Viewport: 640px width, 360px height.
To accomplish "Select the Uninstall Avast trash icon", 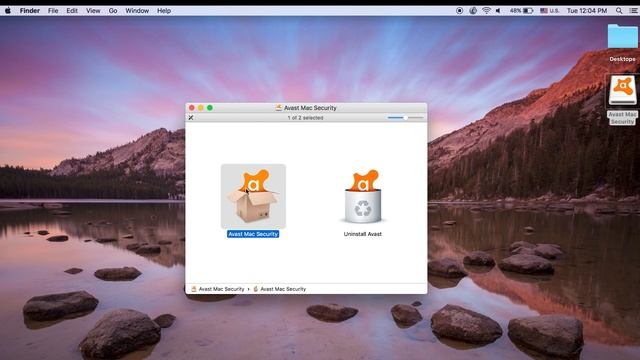I will (362, 196).
